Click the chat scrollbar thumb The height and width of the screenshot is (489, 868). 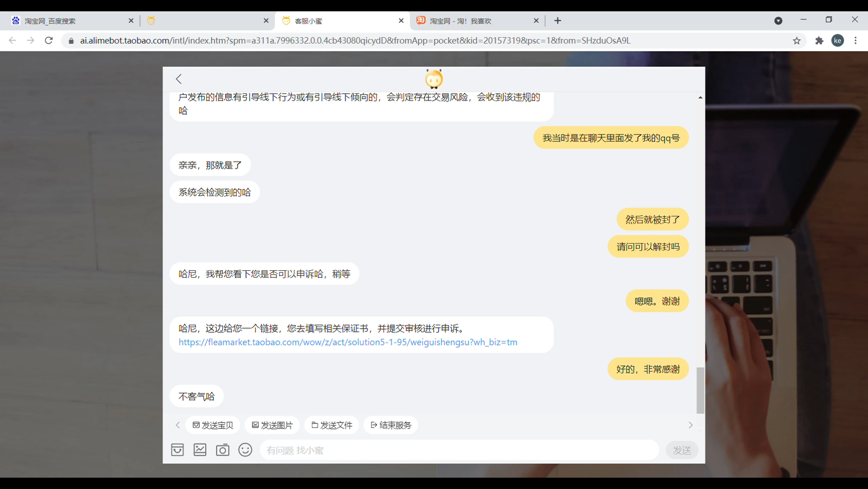pyautogui.click(x=700, y=390)
